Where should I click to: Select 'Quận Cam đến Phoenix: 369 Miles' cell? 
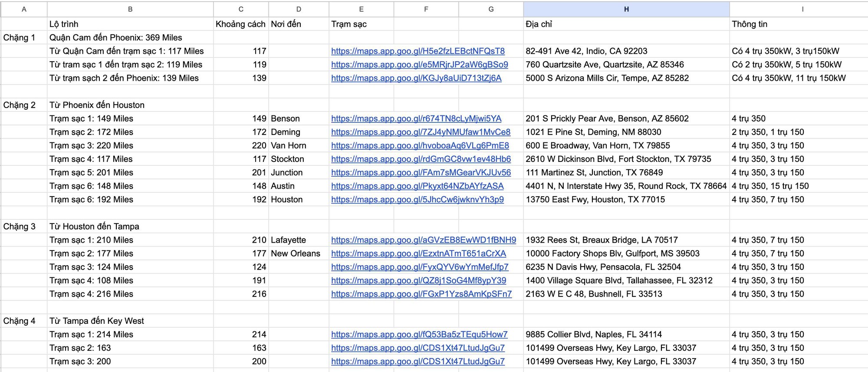(x=130, y=37)
